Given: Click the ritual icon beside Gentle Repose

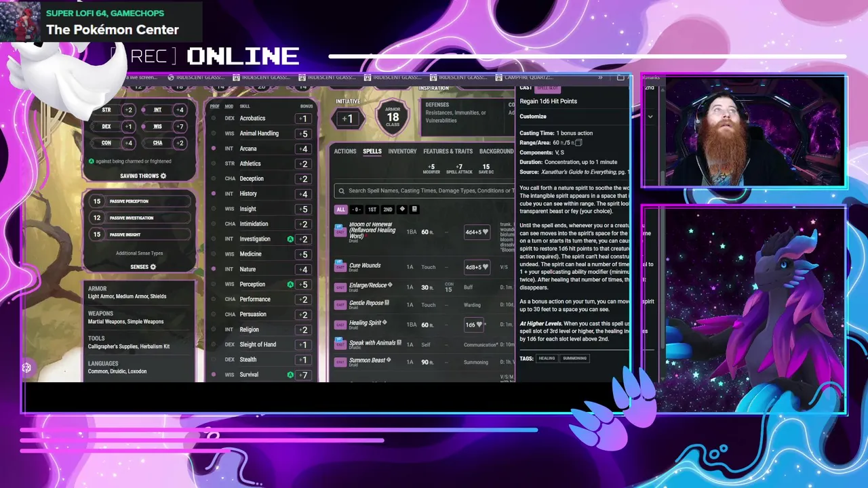Looking at the screenshot, I should [x=387, y=302].
